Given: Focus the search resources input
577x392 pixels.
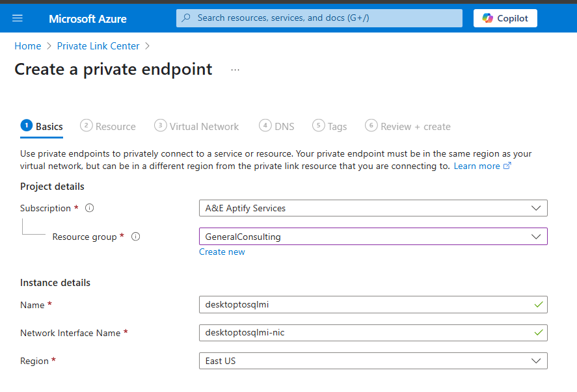Looking at the screenshot, I should 319,18.
